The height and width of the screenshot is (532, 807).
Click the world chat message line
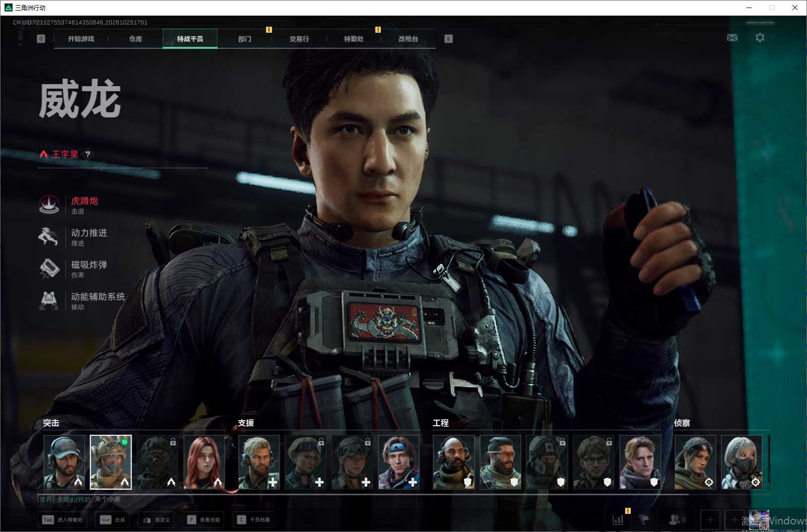[80, 499]
